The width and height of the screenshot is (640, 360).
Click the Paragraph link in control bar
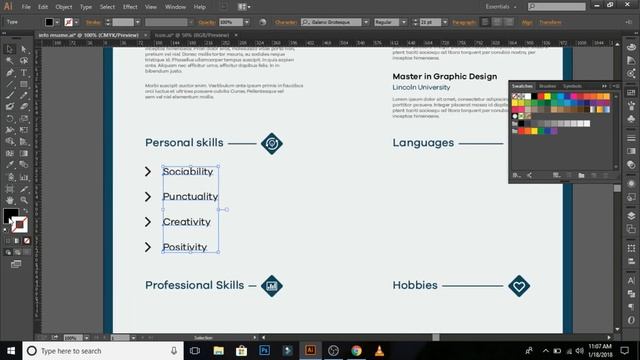[x=464, y=22]
